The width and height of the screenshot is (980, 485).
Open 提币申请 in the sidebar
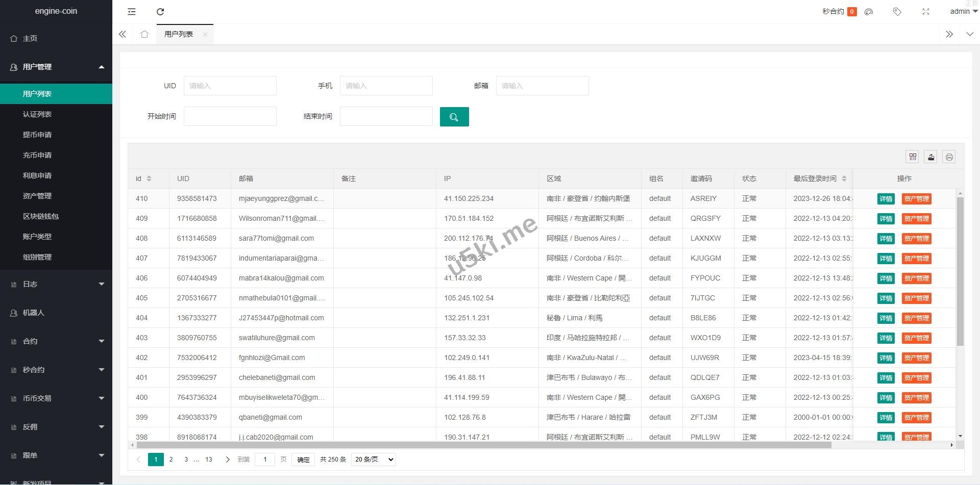coord(37,135)
